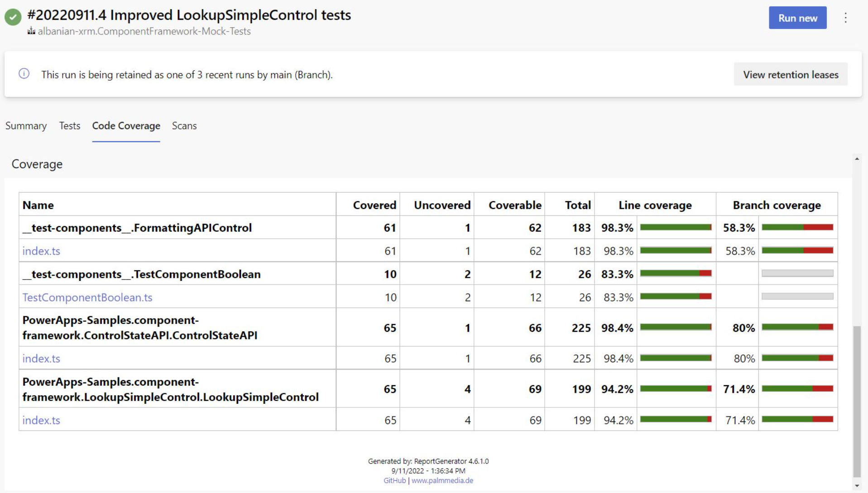
Task: Open index.ts under FormattingAPIControl
Action: click(41, 251)
